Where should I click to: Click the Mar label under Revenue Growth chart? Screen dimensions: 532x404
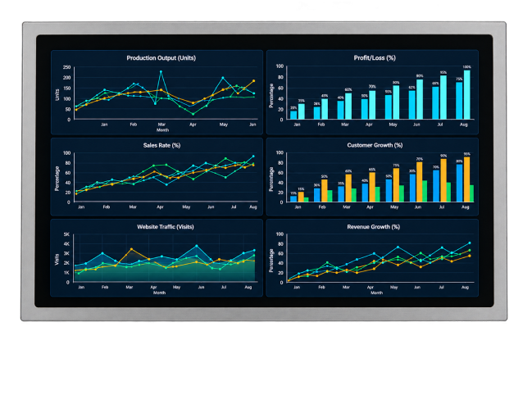tap(346, 287)
